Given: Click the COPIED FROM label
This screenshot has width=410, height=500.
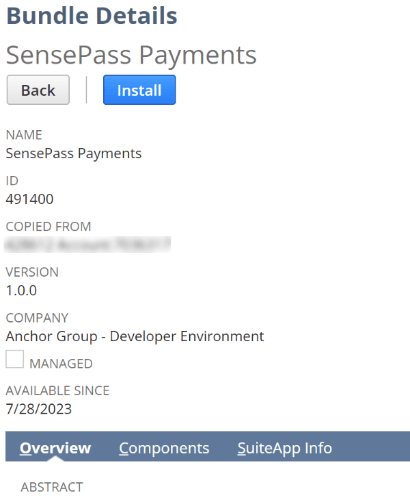Looking at the screenshot, I should tap(48, 226).
